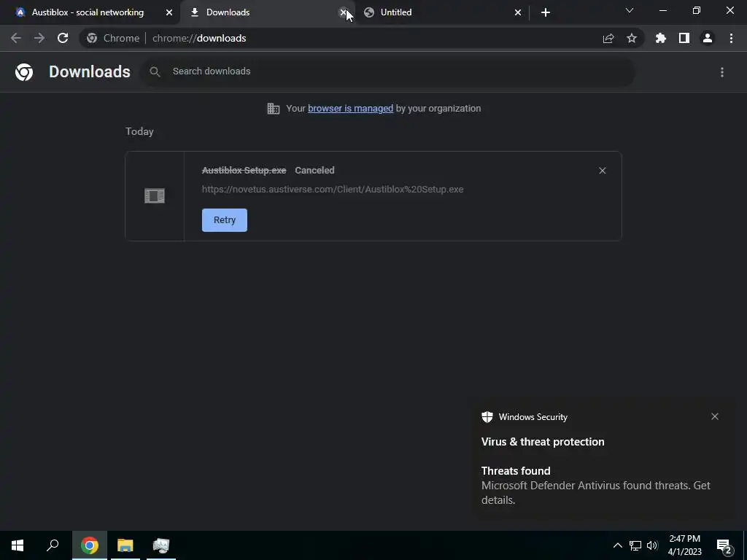This screenshot has width=747, height=560.
Task: Click the Chrome site info chip
Action: (113, 38)
